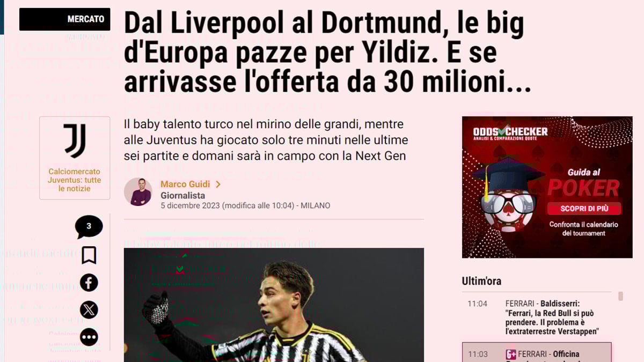Click Marco Guidi's author avatar photo
Image resolution: width=644 pixels, height=362 pixels.
(x=138, y=191)
